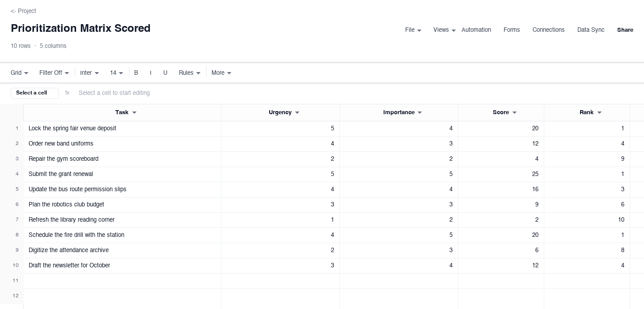Open the font size 14 dropdown

(116, 73)
